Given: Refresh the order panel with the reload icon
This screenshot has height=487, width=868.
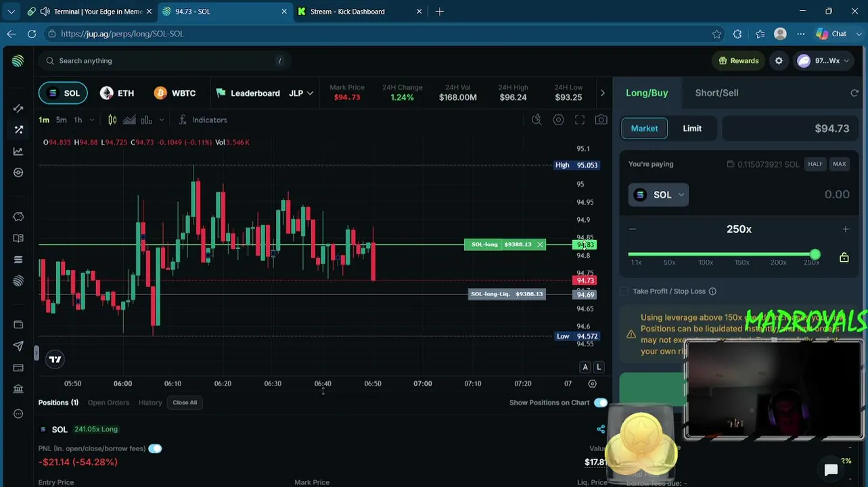Looking at the screenshot, I should pyautogui.click(x=854, y=93).
